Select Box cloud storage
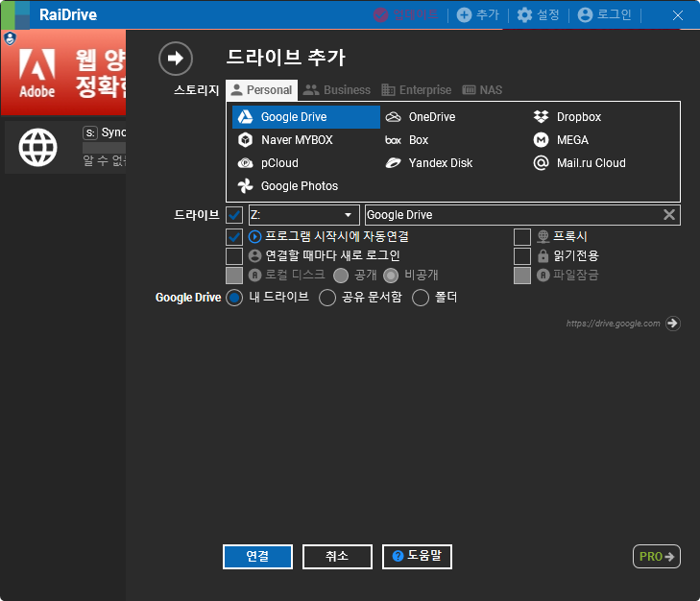The width and height of the screenshot is (700, 601). (x=407, y=140)
